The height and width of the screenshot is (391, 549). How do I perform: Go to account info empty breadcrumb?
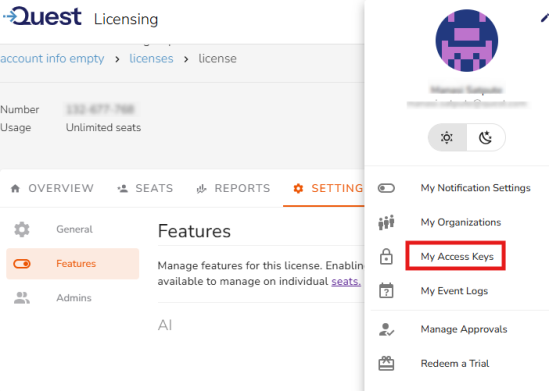[x=52, y=58]
